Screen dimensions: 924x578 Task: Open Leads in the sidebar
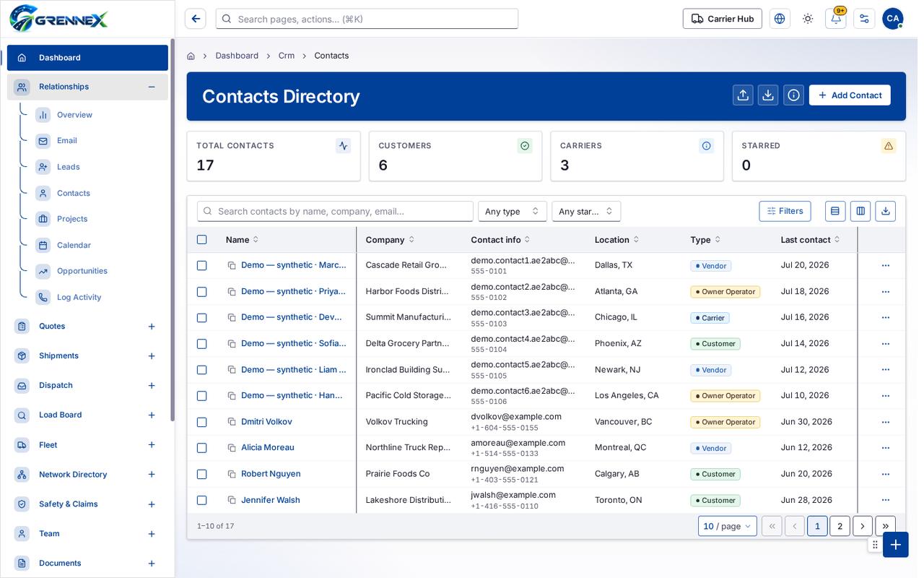68,167
